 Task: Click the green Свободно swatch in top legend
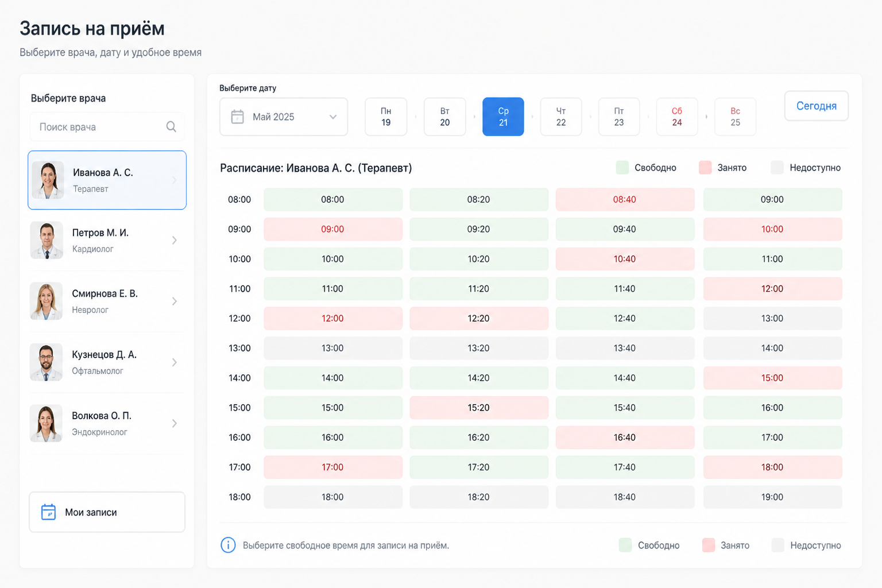point(622,168)
